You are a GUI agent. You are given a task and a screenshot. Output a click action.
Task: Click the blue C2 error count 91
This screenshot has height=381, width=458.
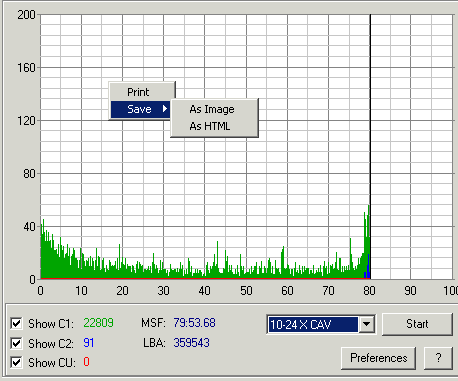click(89, 343)
